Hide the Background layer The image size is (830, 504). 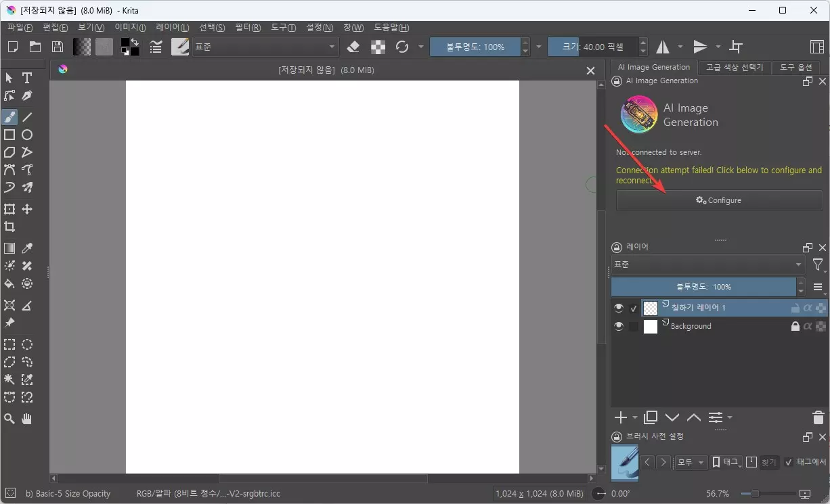618,325
